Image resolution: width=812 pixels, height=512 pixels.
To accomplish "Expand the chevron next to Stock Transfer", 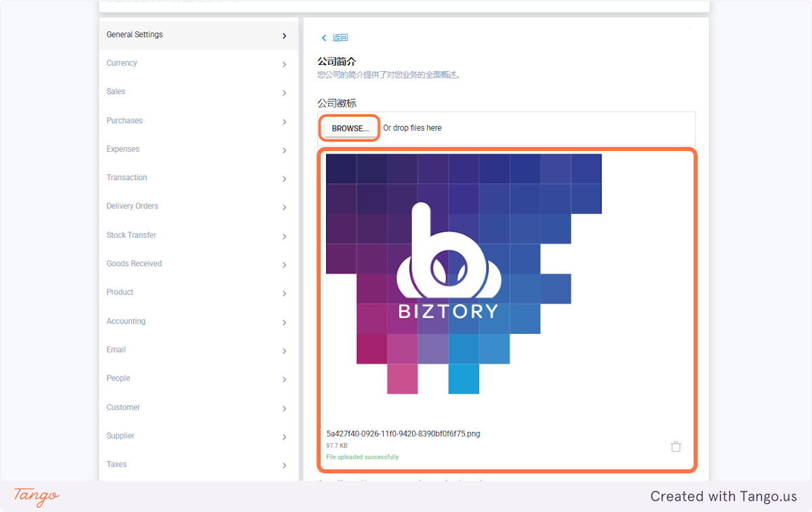I will [284, 236].
